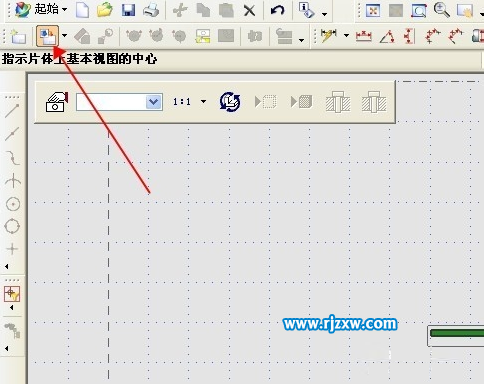Click the shaded preview style icon

(x=301, y=102)
